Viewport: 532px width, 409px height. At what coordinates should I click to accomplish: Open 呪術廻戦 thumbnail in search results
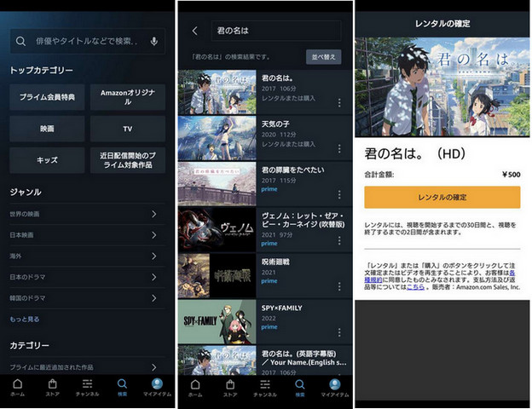(217, 276)
